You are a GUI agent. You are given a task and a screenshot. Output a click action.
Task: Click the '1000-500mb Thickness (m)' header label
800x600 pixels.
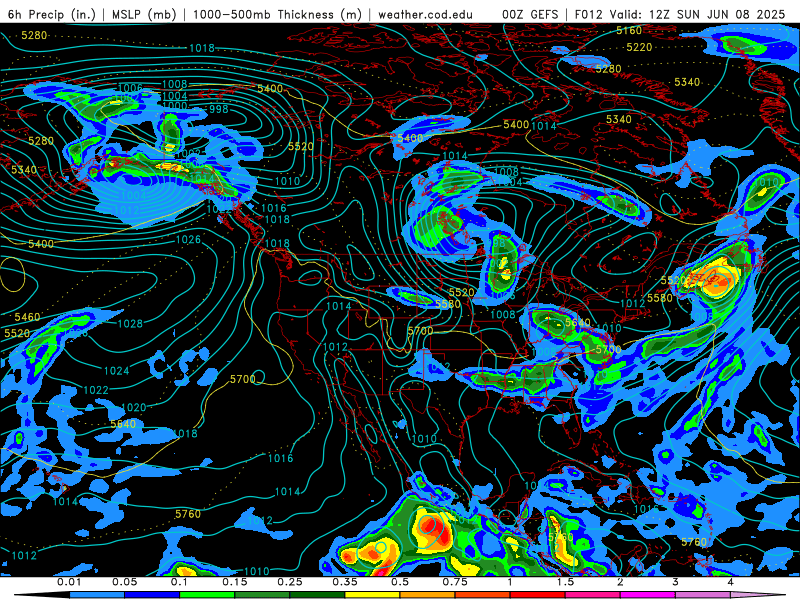coord(277,14)
